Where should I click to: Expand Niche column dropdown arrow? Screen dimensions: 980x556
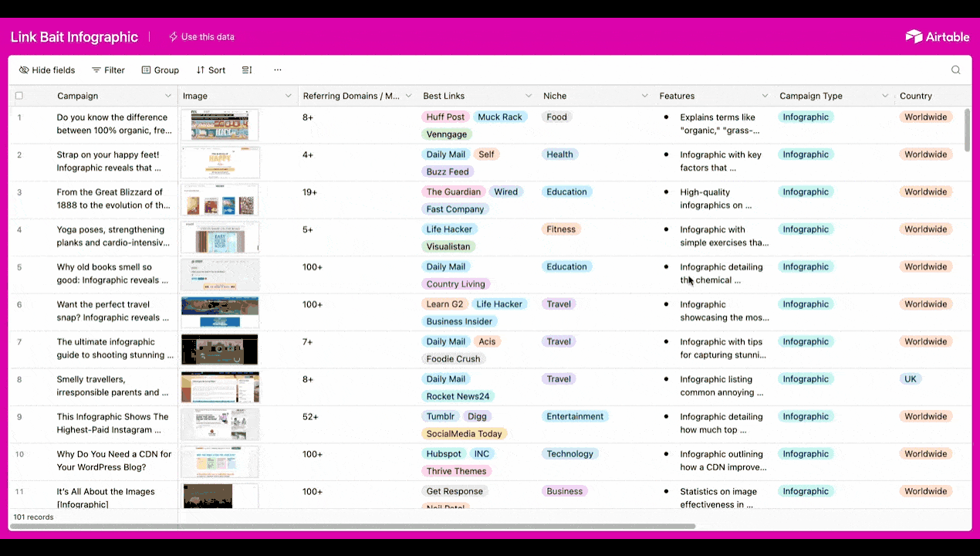(644, 96)
